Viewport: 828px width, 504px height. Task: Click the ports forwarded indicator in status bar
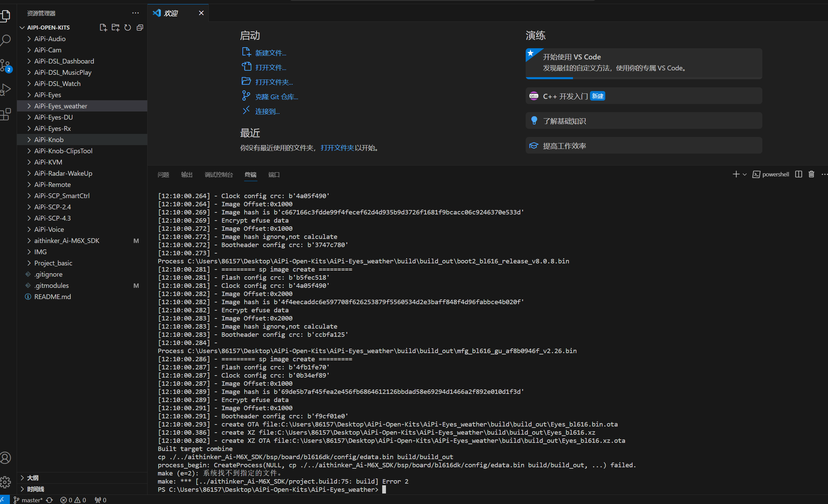point(101,500)
